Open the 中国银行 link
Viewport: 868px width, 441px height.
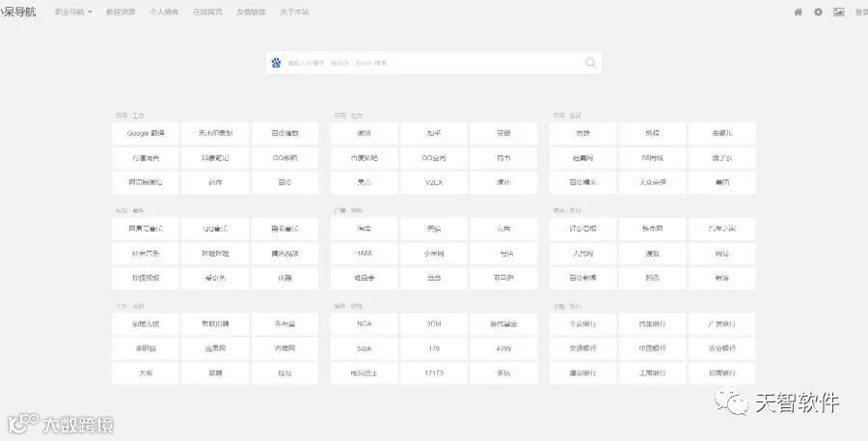point(653,348)
